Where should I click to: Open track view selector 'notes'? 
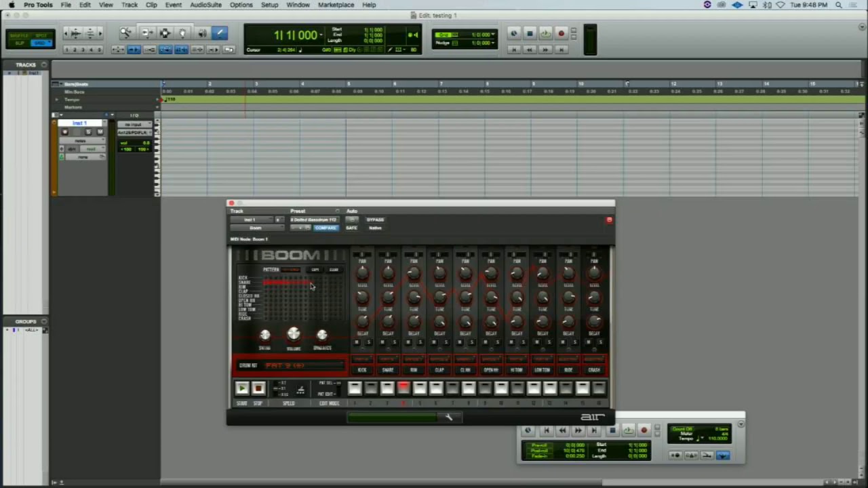[x=83, y=140]
